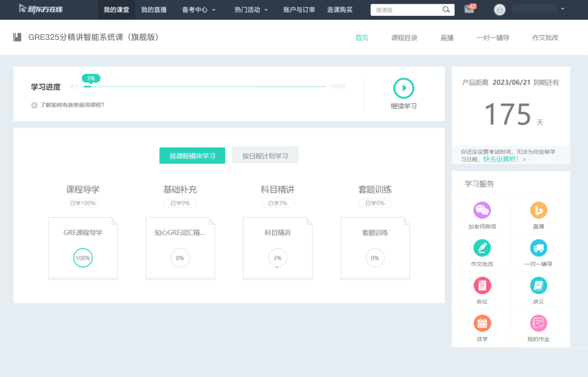588x377 pixels.
Task: Open 我的直播 in the top navigation
Action: 153,9
